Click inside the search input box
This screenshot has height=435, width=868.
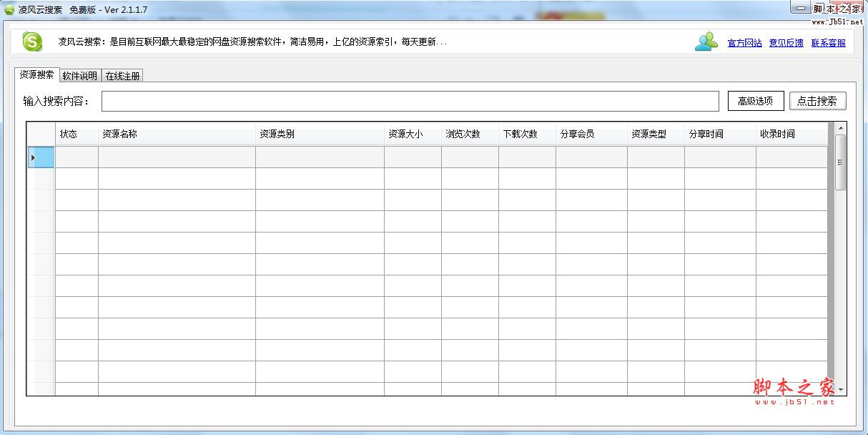(411, 101)
